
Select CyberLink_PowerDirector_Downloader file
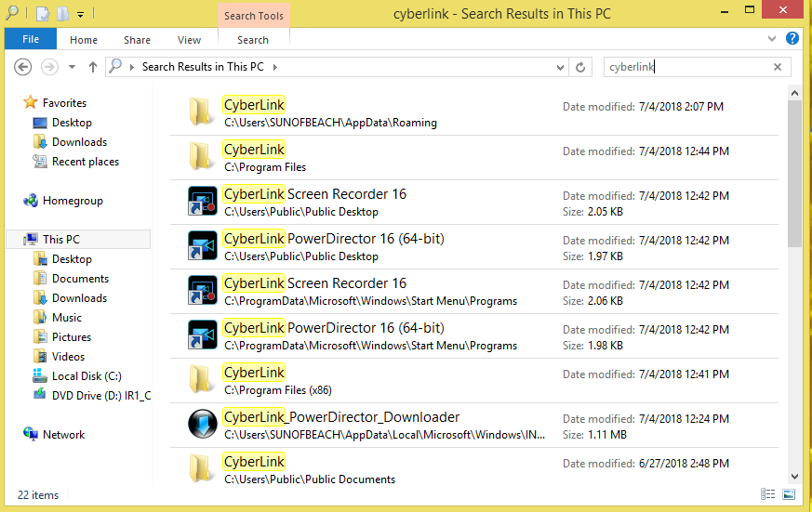(473, 425)
